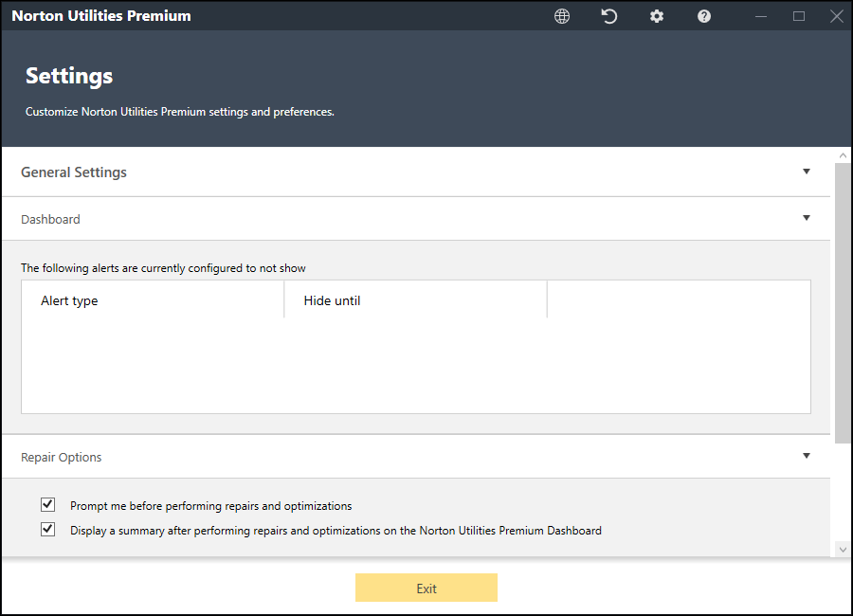The width and height of the screenshot is (853, 616).
Task: Click the undo history arrow icon
Action: (x=609, y=16)
